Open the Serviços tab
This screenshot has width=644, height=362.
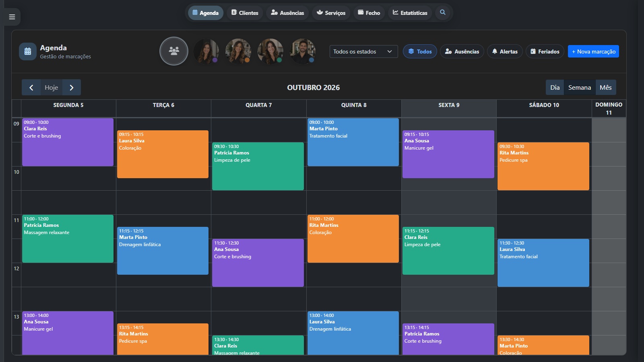click(331, 13)
